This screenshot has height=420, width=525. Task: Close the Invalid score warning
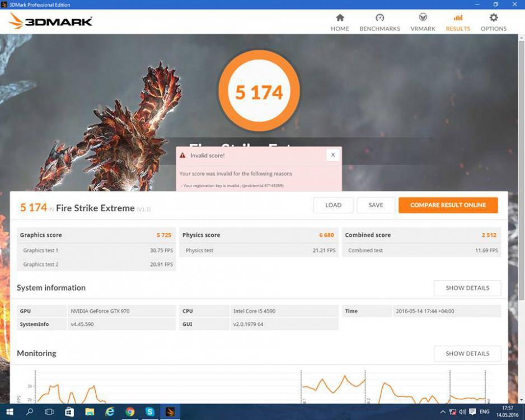pos(333,155)
